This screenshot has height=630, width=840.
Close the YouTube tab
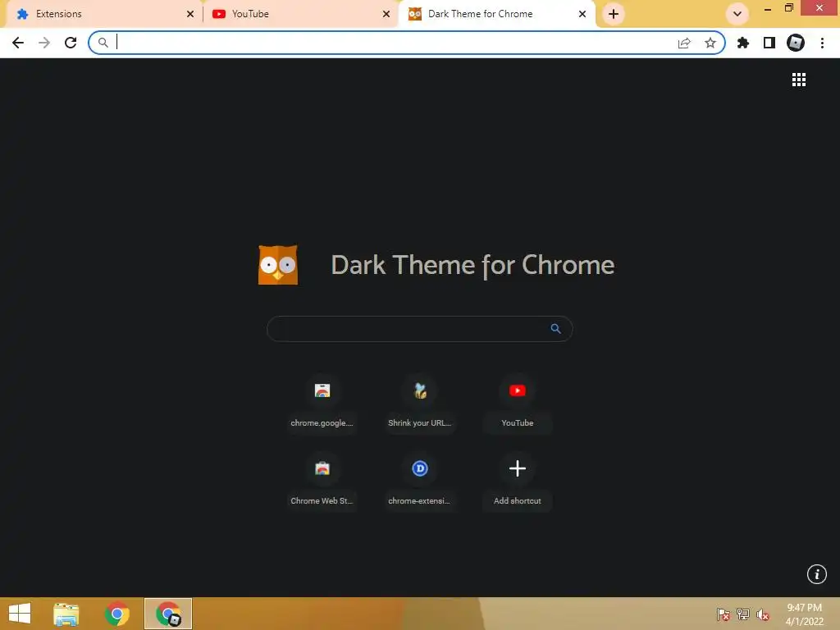(x=386, y=14)
